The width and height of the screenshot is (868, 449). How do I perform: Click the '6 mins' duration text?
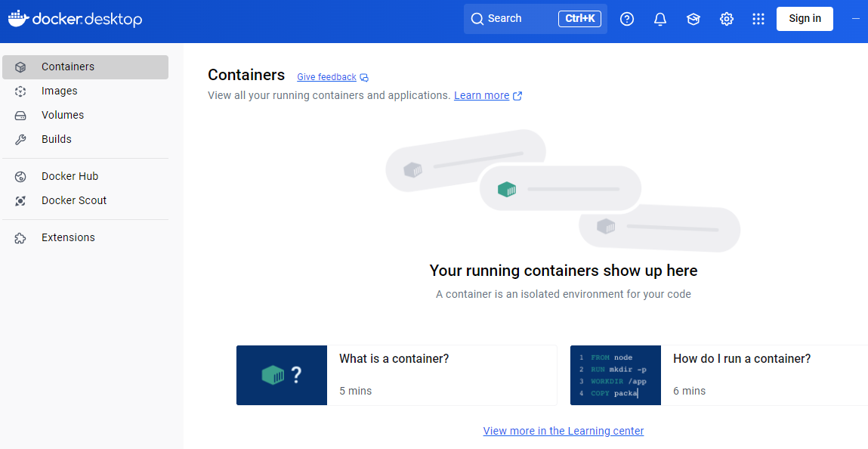(x=689, y=391)
